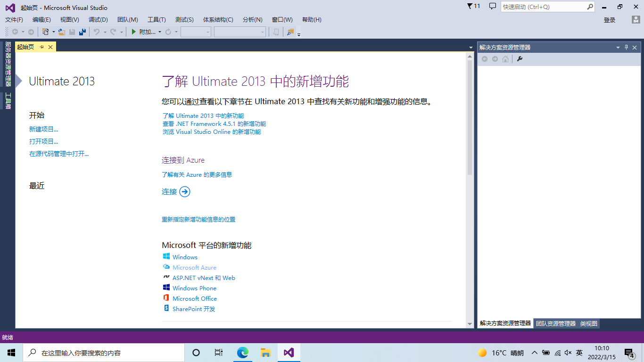Click the 打开项目... link
Screen dimensions: 644x362
click(x=44, y=141)
